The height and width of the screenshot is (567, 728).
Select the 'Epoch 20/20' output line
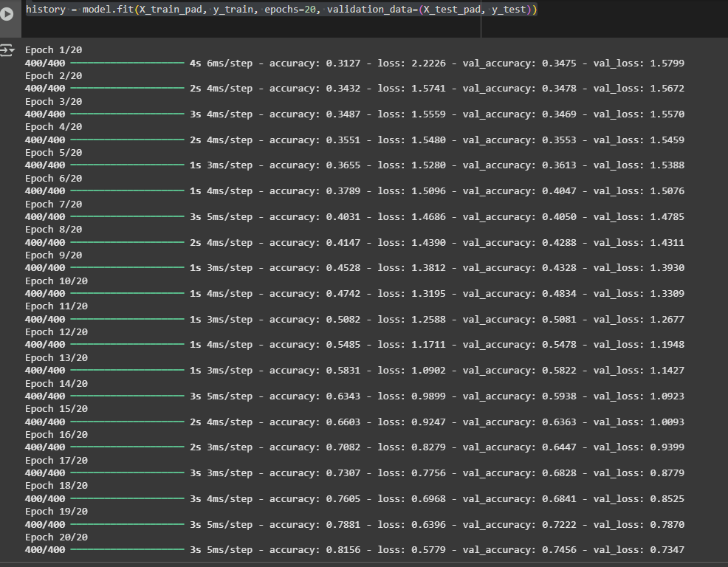pyautogui.click(x=56, y=537)
